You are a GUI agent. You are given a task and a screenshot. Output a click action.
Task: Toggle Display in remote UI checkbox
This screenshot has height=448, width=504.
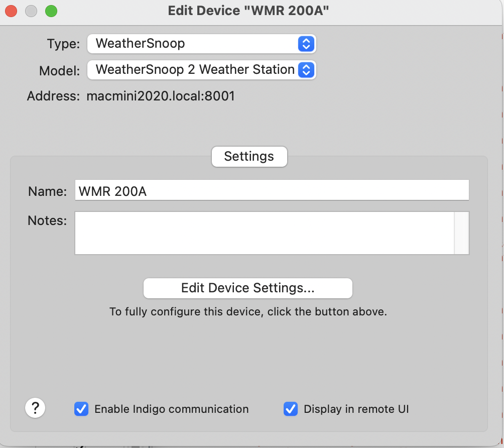291,409
